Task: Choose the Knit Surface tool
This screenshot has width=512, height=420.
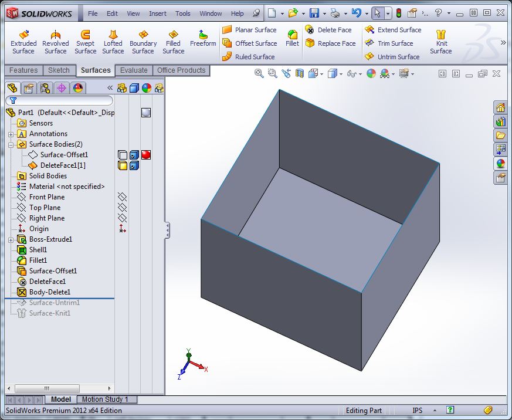Action: [x=441, y=42]
